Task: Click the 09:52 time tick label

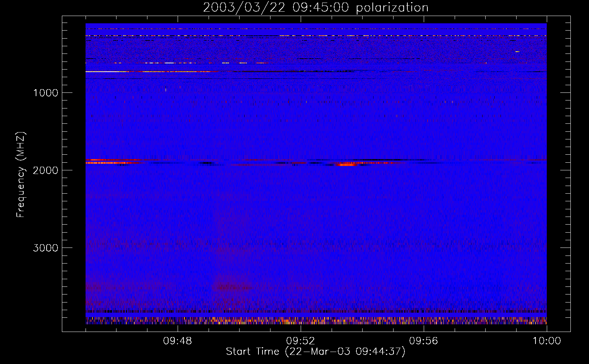Action: click(300, 341)
